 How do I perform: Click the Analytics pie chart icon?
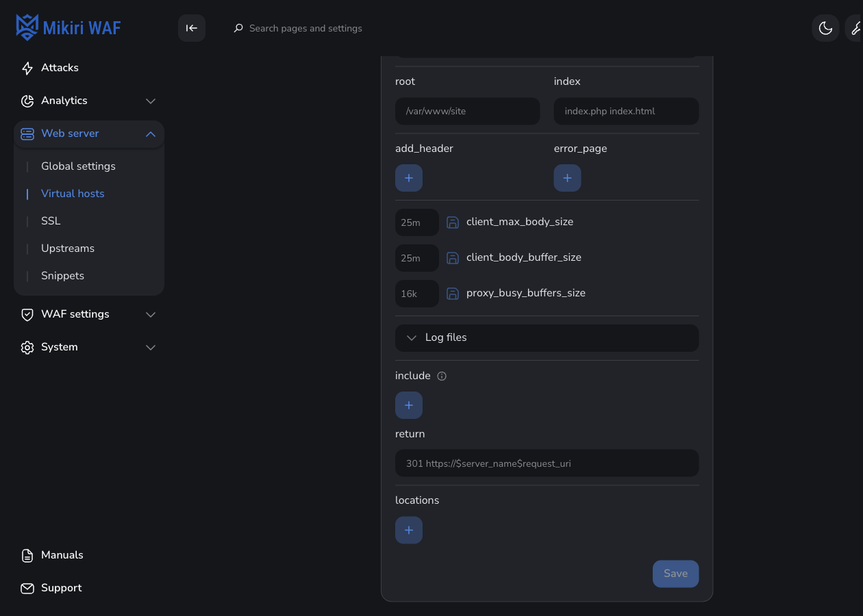pos(27,101)
